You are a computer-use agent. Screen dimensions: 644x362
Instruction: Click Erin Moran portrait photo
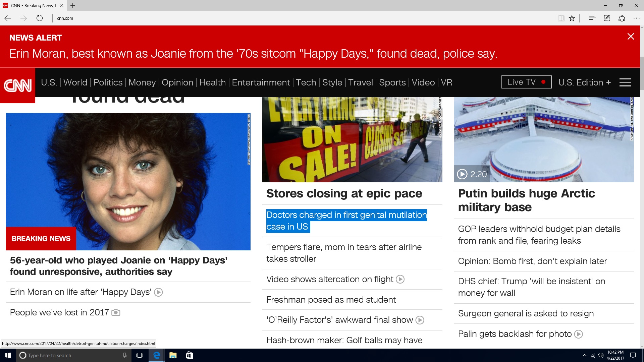(128, 182)
